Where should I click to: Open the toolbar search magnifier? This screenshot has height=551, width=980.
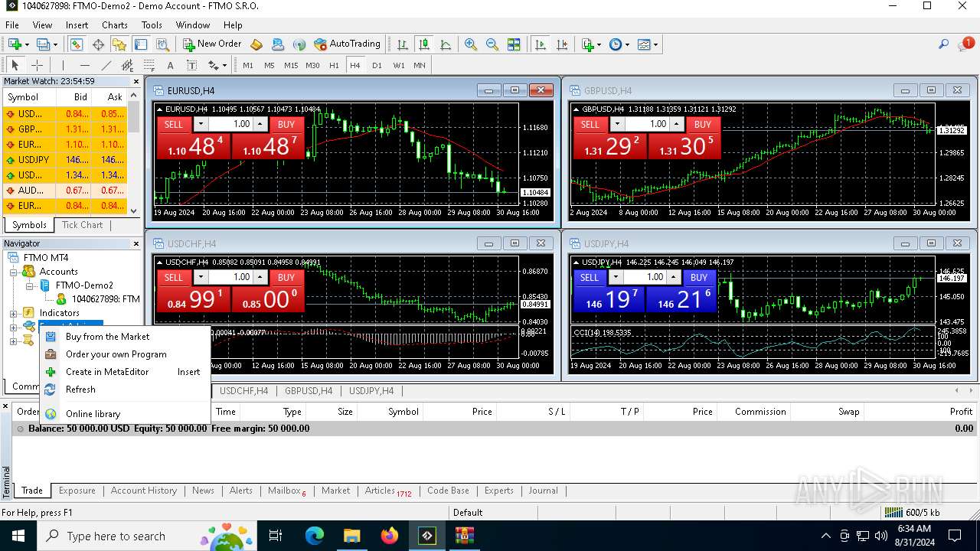(x=943, y=44)
